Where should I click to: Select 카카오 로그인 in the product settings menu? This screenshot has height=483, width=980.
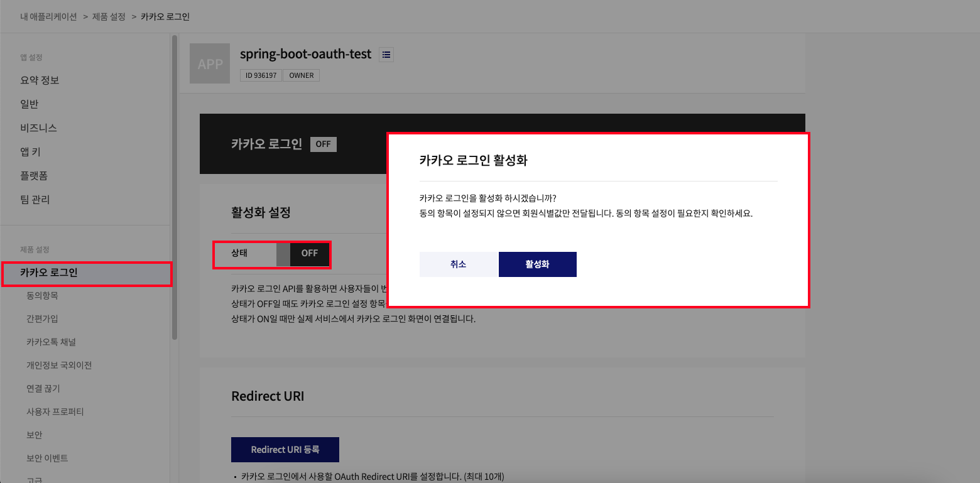(x=86, y=273)
